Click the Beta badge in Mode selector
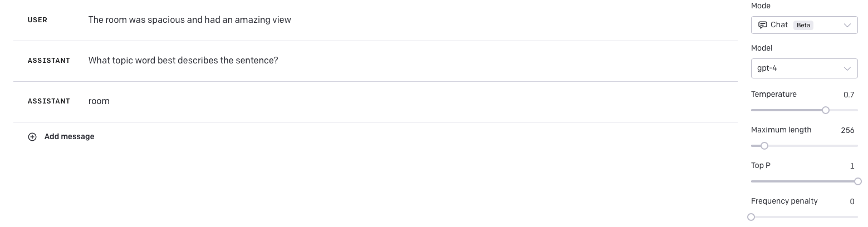 click(803, 25)
